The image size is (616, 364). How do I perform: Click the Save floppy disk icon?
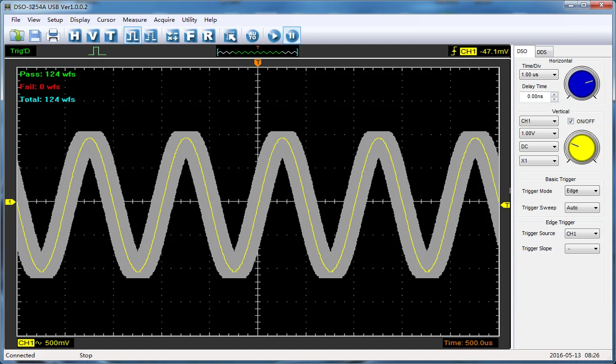[x=35, y=36]
